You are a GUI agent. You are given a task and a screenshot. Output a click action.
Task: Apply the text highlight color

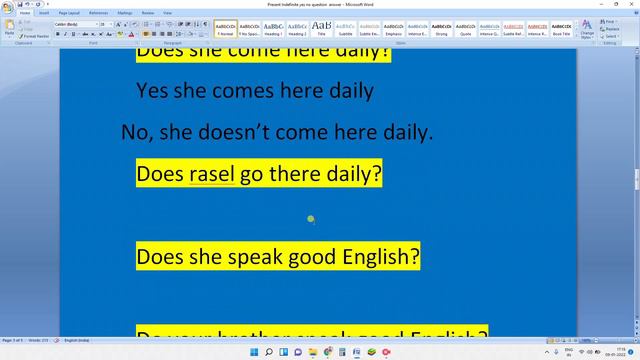click(120, 34)
